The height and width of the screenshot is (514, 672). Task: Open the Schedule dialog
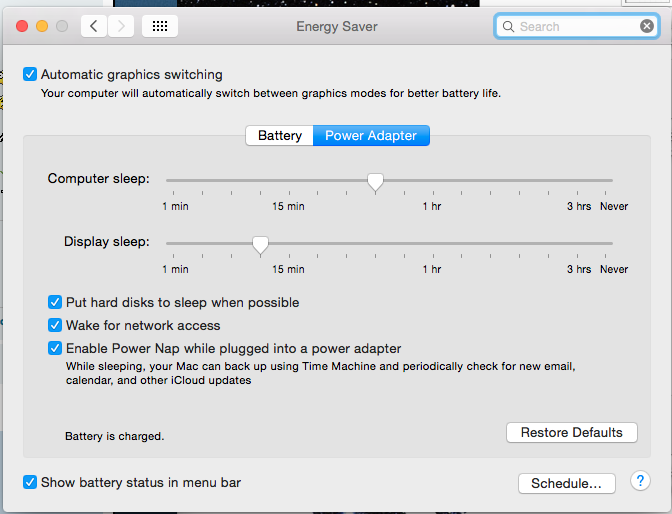(x=567, y=484)
